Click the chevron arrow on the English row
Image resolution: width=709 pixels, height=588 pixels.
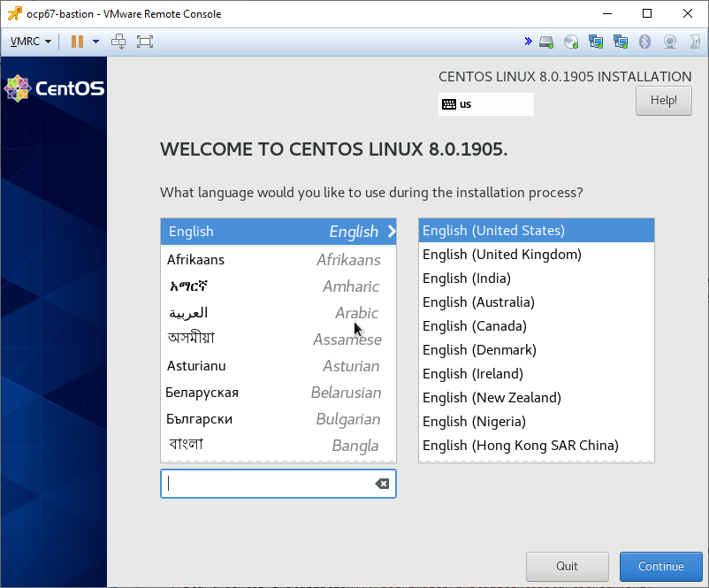(392, 232)
